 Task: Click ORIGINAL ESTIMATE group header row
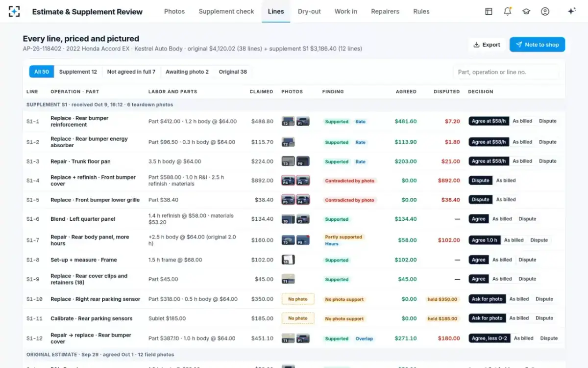coord(294,354)
